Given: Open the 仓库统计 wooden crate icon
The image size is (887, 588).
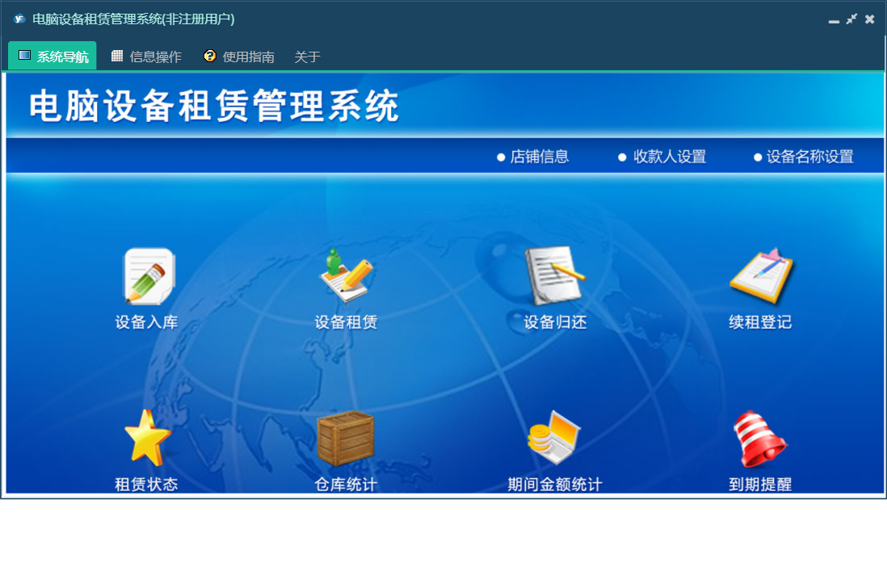Looking at the screenshot, I should tap(346, 438).
